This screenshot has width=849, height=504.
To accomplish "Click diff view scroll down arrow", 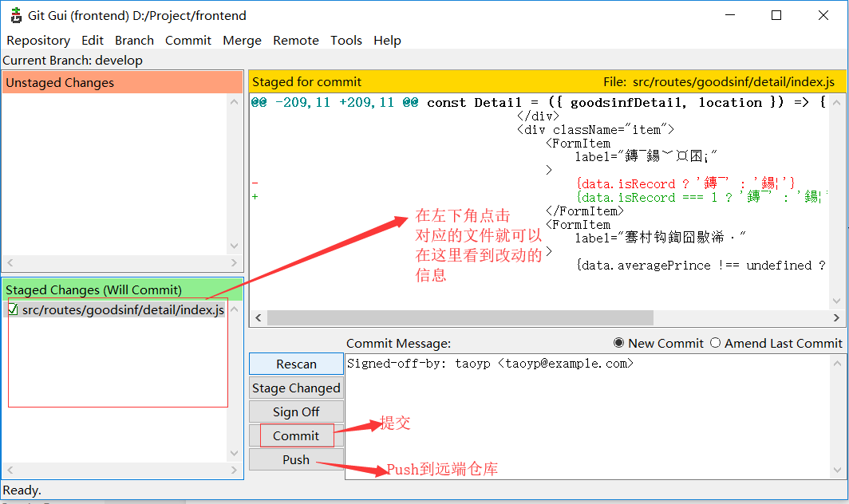I will [x=836, y=301].
